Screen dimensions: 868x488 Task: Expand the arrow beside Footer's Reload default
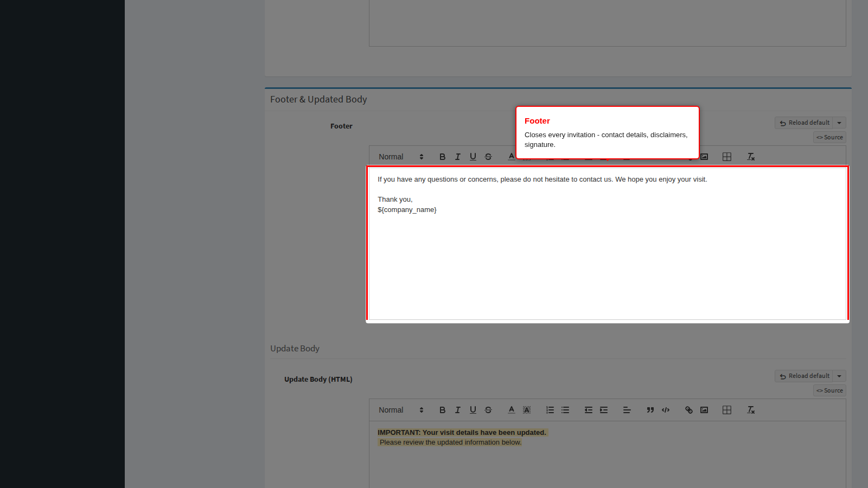(839, 123)
